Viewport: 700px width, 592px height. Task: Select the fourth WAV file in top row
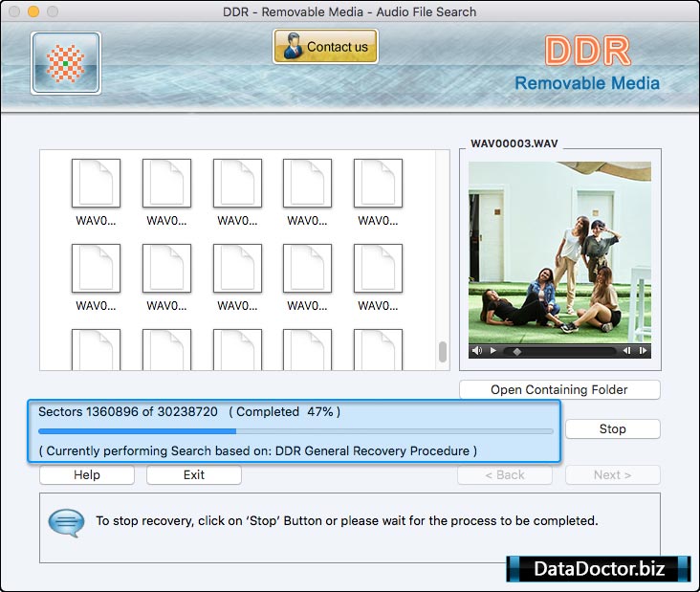coord(307,192)
